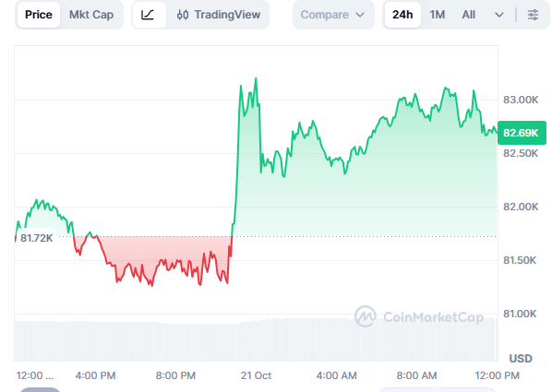Click the CoinMarketCap watermark logo
Image resolution: width=552 pixels, height=392 pixels.
click(x=365, y=316)
